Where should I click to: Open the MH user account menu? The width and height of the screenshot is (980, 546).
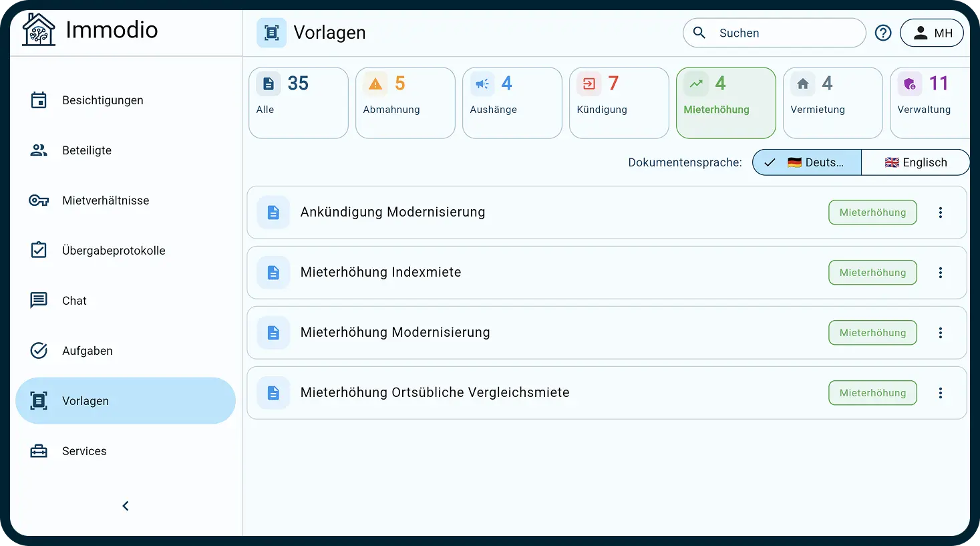click(932, 33)
